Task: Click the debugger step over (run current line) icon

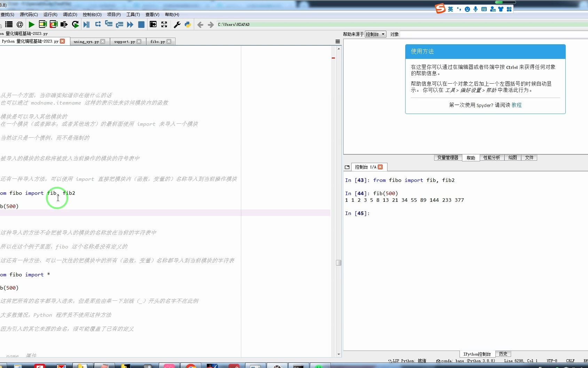Action: (98, 24)
